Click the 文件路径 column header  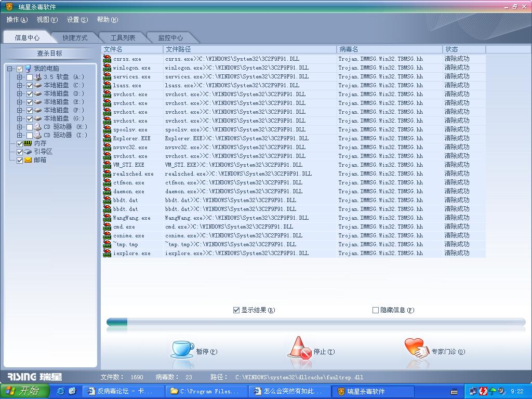coord(250,49)
